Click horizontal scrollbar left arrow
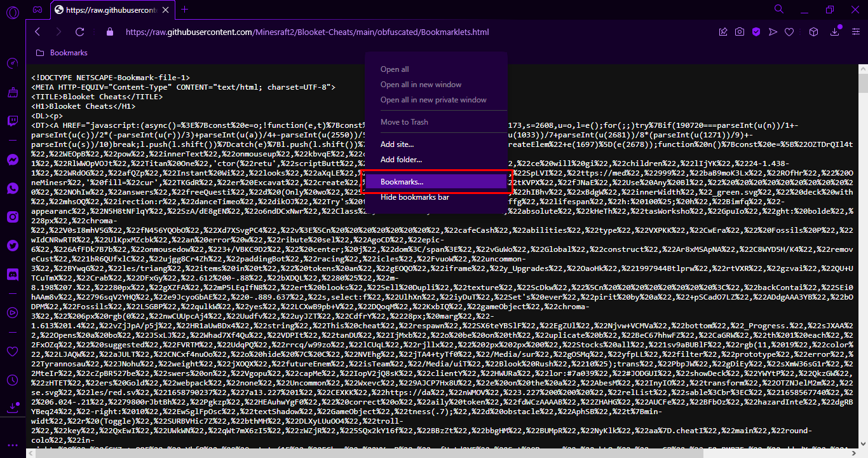The image size is (868, 458). [31, 453]
